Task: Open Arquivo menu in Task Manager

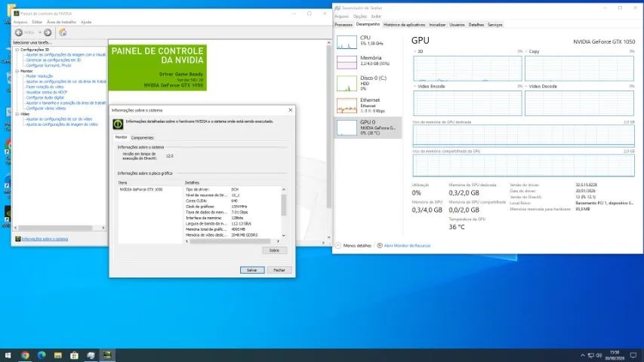Action: 341,17
